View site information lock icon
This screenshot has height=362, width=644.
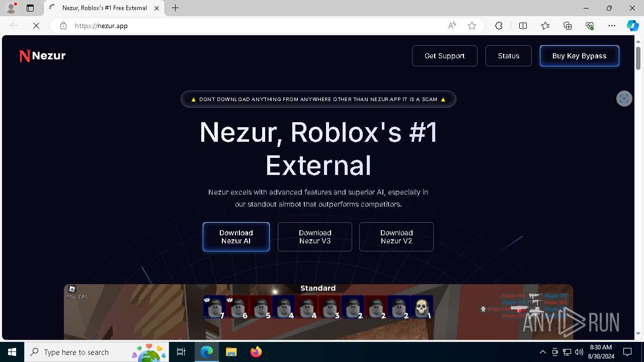(x=63, y=26)
